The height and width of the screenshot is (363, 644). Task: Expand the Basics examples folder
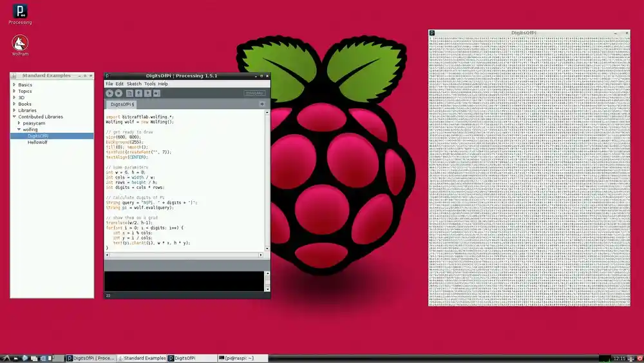pyautogui.click(x=14, y=84)
